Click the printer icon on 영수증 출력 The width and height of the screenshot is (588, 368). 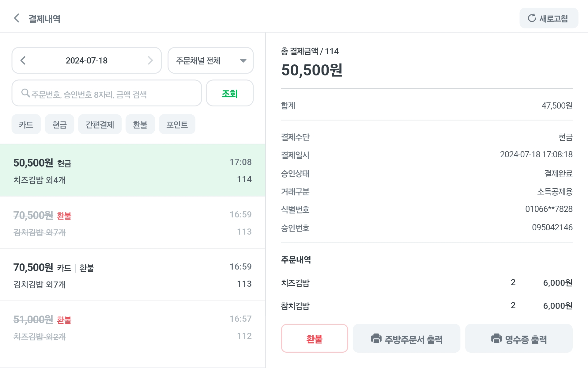[x=496, y=339]
